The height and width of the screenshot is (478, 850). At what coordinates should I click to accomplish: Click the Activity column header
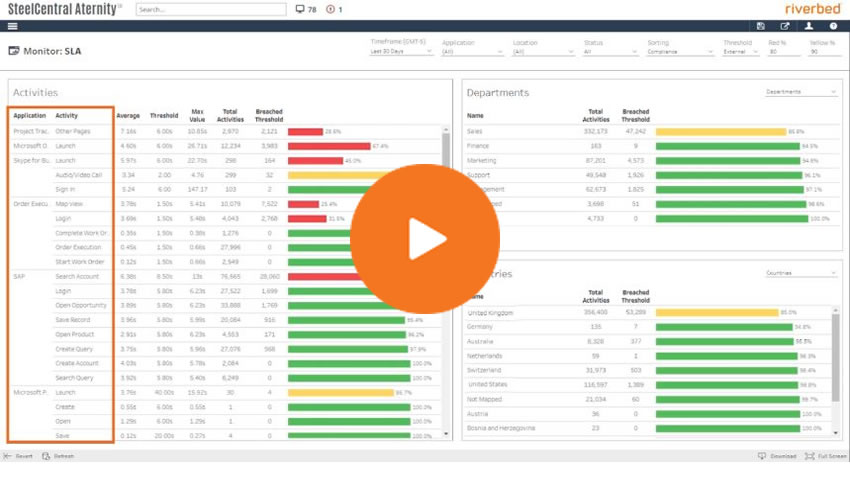point(67,115)
